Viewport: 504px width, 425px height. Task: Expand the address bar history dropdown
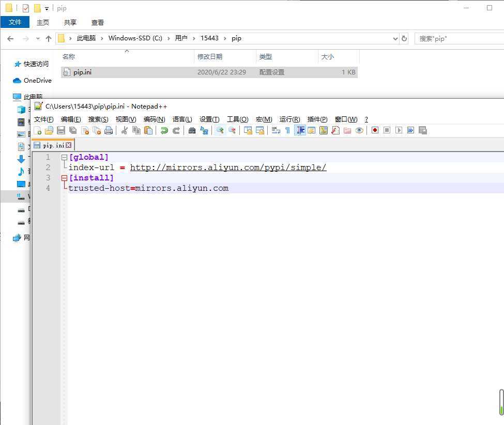395,39
